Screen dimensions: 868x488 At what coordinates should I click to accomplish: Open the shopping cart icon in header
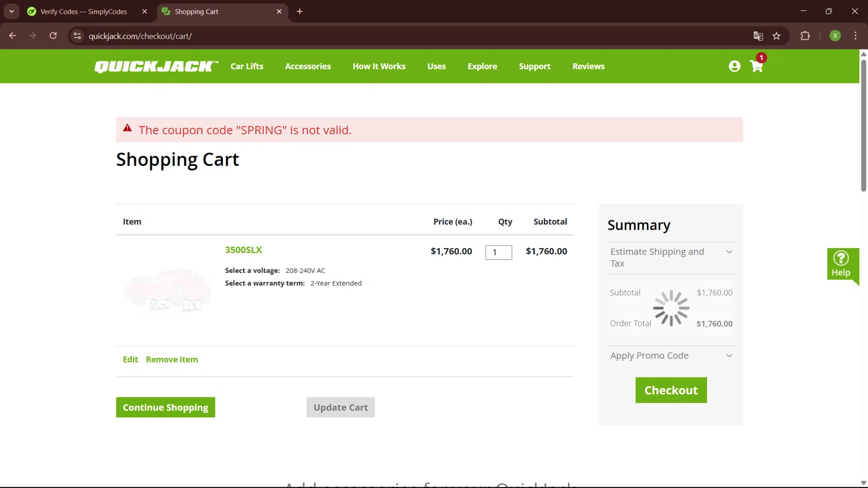[x=756, y=66]
